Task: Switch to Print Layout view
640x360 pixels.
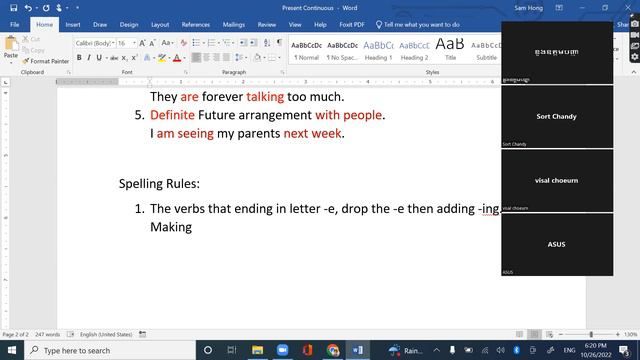Action: tap(534, 334)
